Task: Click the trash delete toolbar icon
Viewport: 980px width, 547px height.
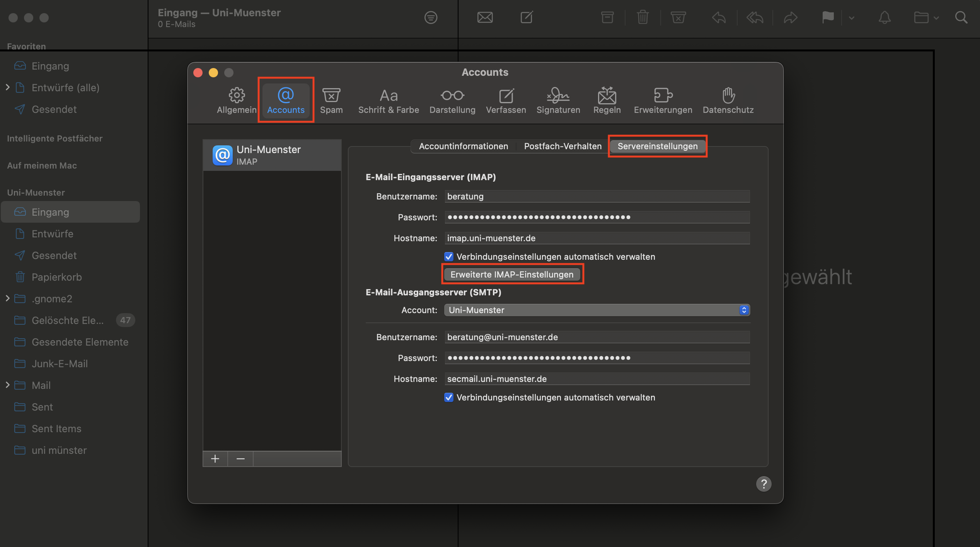Action: click(643, 17)
